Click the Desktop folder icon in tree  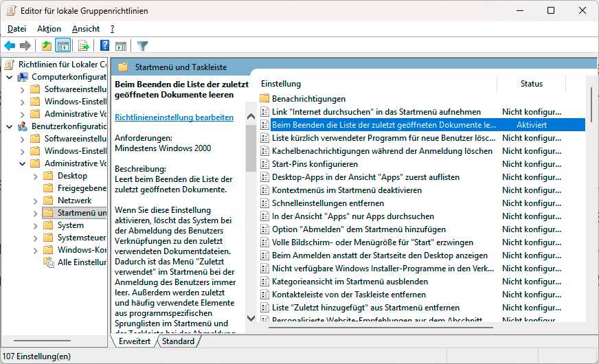tap(48, 176)
